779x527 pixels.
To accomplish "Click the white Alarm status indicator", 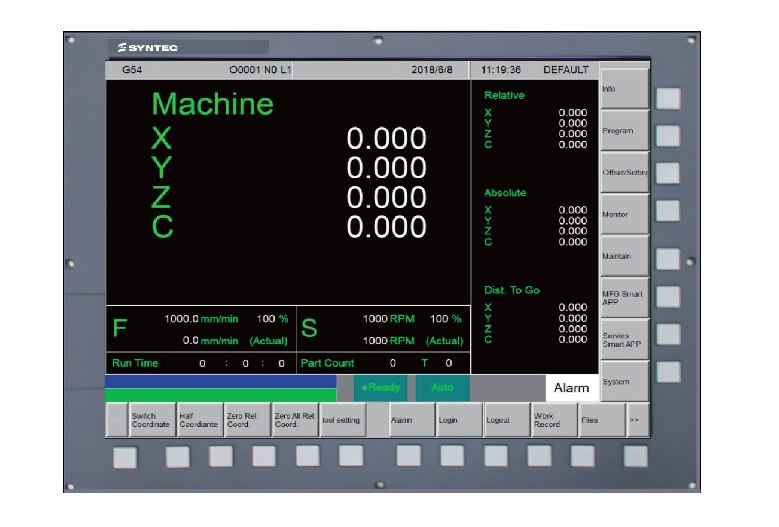I will point(572,388).
